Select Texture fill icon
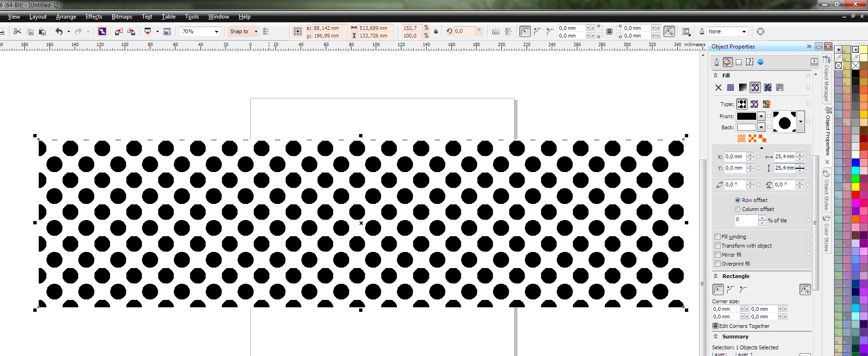Screen dimensions: 868x356 coord(768,87)
